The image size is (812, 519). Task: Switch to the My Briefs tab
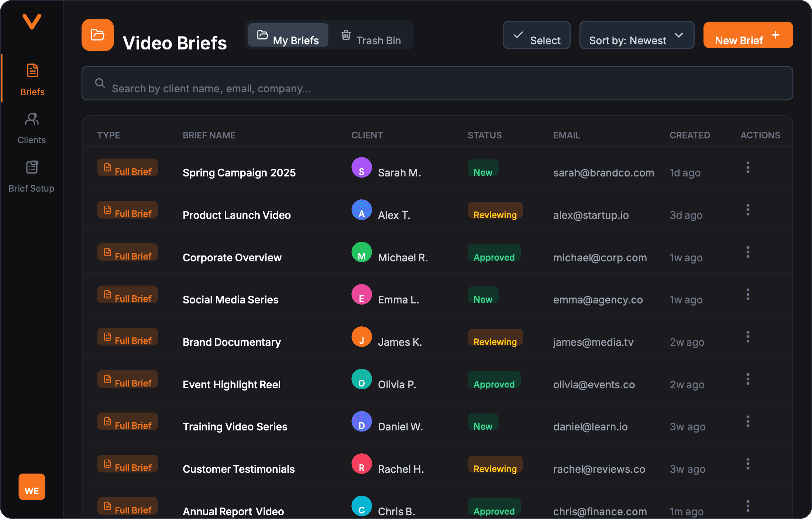tap(288, 35)
